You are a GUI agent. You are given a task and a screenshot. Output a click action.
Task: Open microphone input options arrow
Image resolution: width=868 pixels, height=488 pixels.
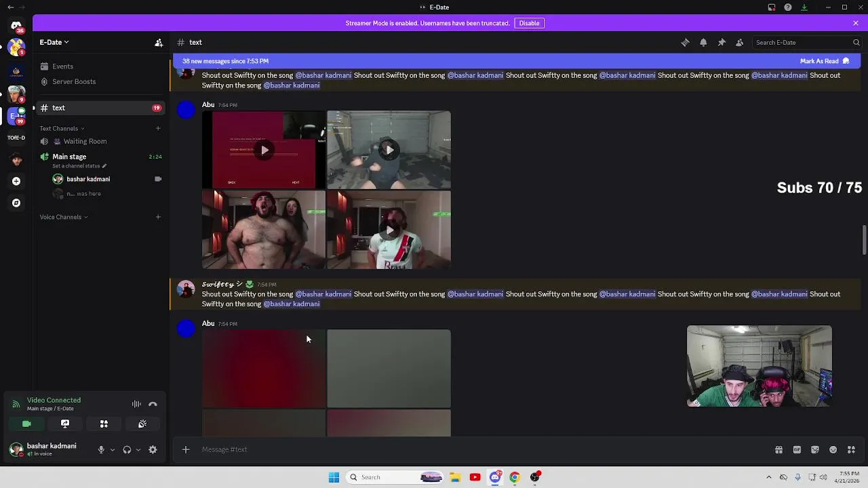(x=113, y=449)
